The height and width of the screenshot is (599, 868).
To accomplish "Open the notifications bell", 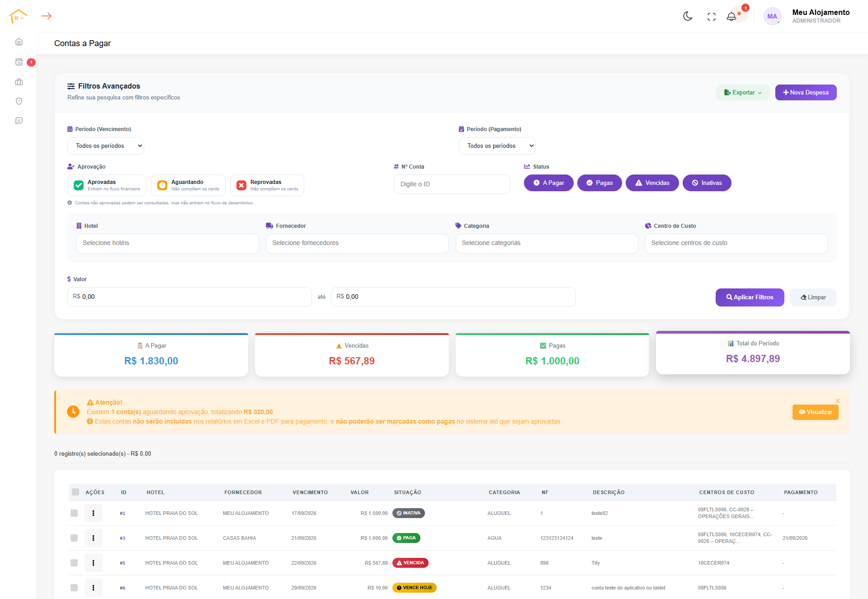I will click(x=731, y=17).
